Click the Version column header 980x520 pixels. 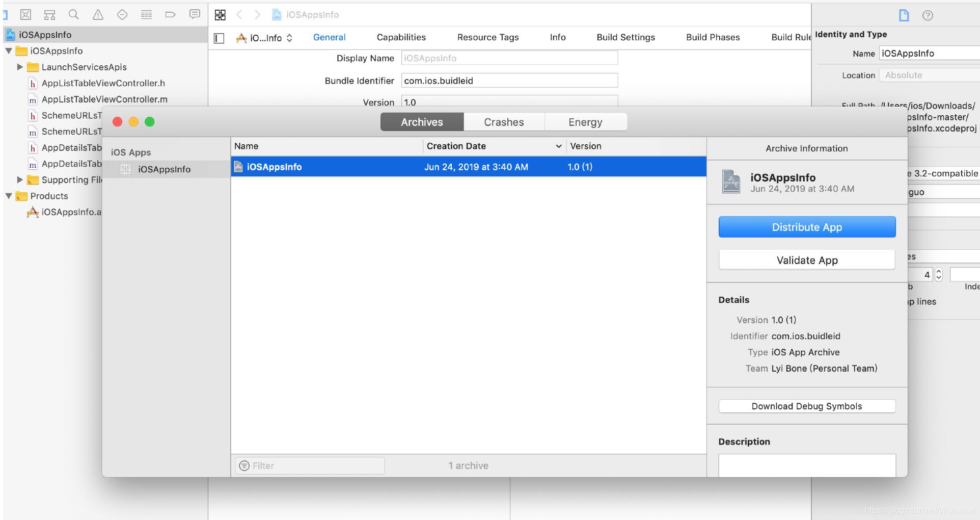636,146
